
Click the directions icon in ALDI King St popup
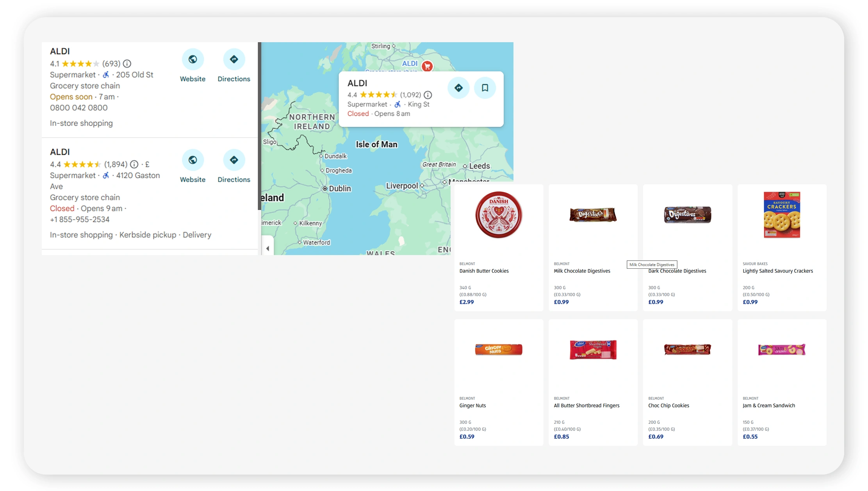pos(458,88)
